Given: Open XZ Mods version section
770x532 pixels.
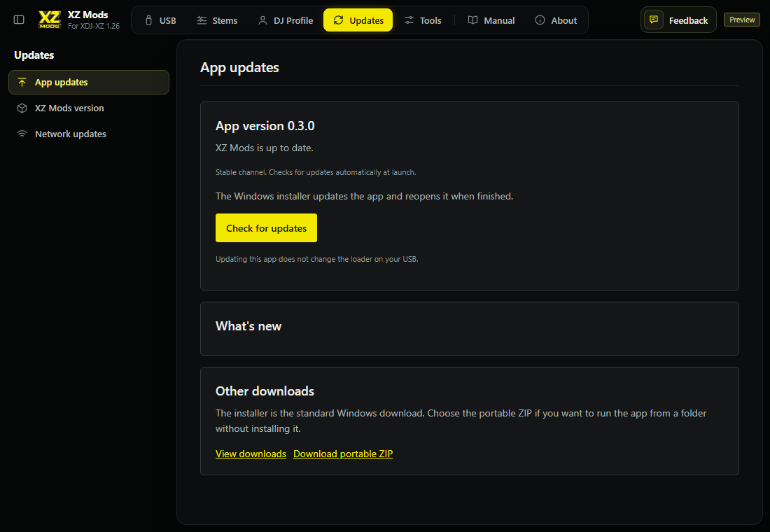Looking at the screenshot, I should [x=89, y=108].
